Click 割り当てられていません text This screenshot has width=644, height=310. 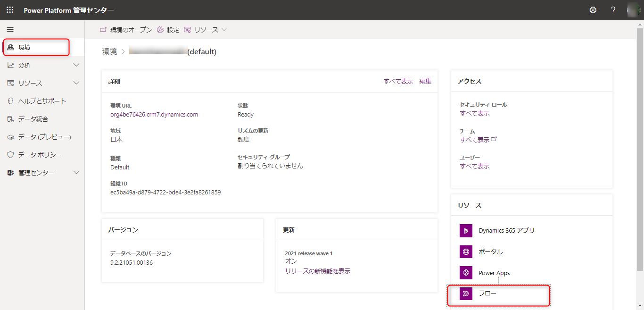point(271,166)
